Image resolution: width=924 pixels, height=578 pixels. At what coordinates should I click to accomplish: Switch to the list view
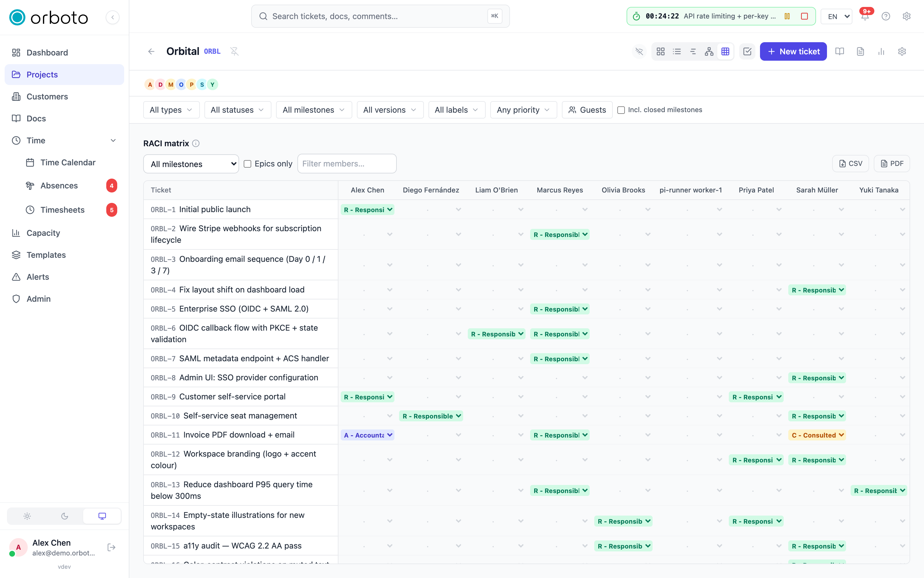(677, 51)
